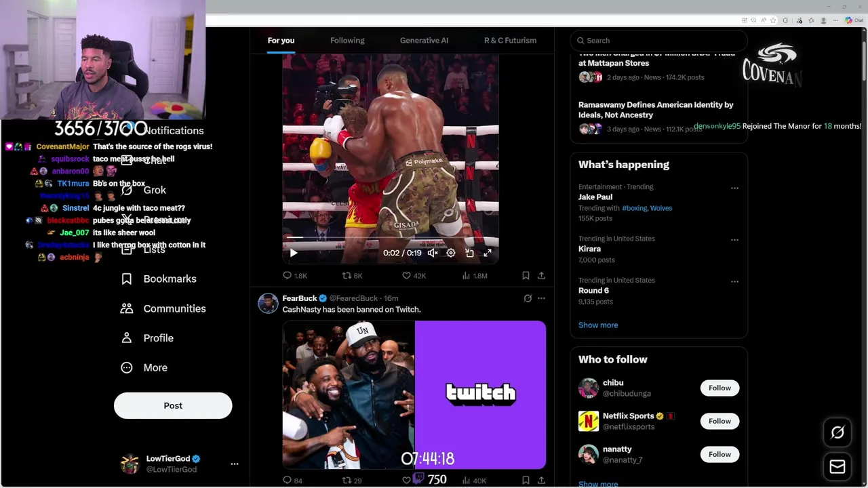Enter fullscreen on boxing video
Viewport: 868px width, 488px height.
click(488, 253)
